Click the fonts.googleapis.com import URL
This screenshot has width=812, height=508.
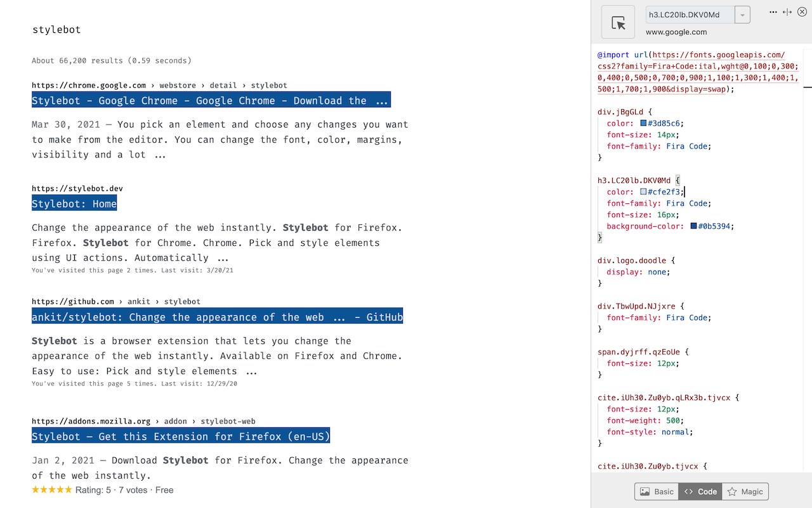698,72
